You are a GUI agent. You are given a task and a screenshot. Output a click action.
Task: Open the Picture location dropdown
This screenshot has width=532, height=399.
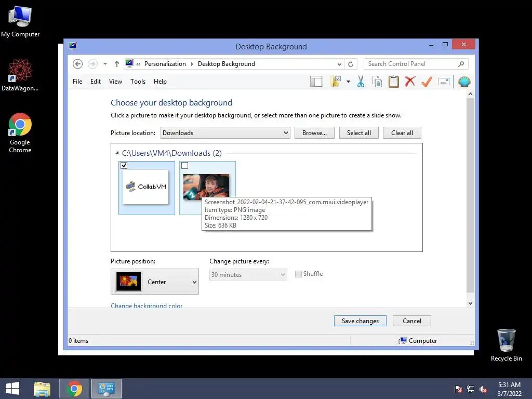click(x=225, y=132)
